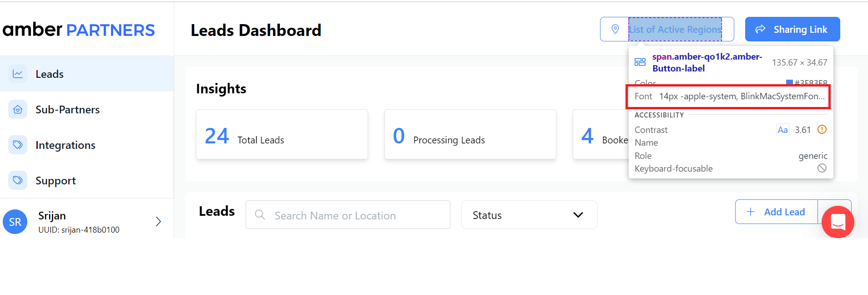Open the Support menu item
Image resolution: width=868 pixels, height=295 pixels.
point(56,181)
